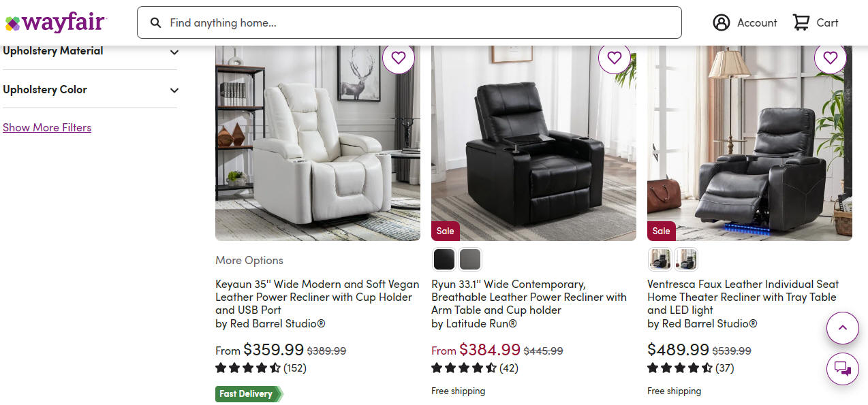Open the Ryun 33.1" Wide recliner product title
The image size is (868, 405).
coord(529,297)
